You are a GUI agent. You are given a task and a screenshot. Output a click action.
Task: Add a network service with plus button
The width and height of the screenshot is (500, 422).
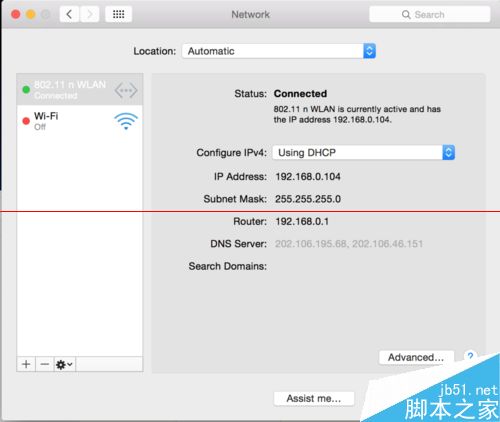click(x=26, y=364)
